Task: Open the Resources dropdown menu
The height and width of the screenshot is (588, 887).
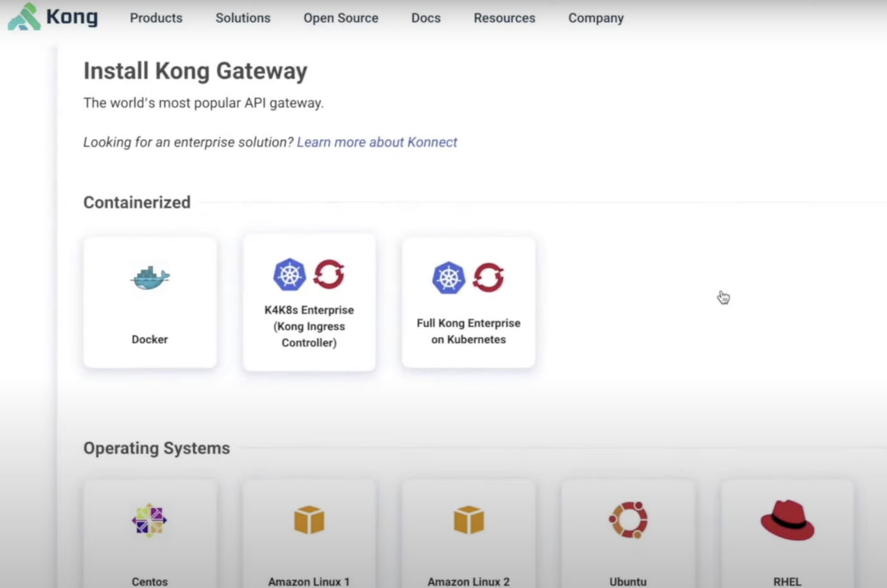Action: 504,18
